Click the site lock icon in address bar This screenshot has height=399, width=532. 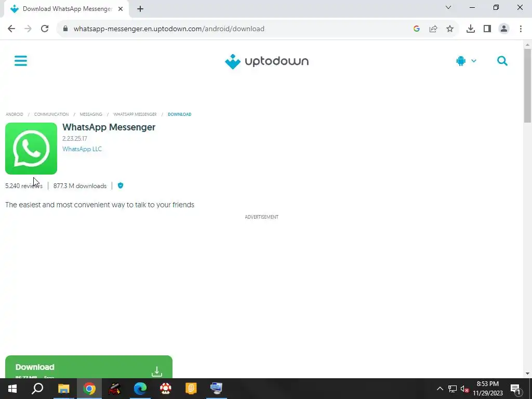tap(65, 29)
